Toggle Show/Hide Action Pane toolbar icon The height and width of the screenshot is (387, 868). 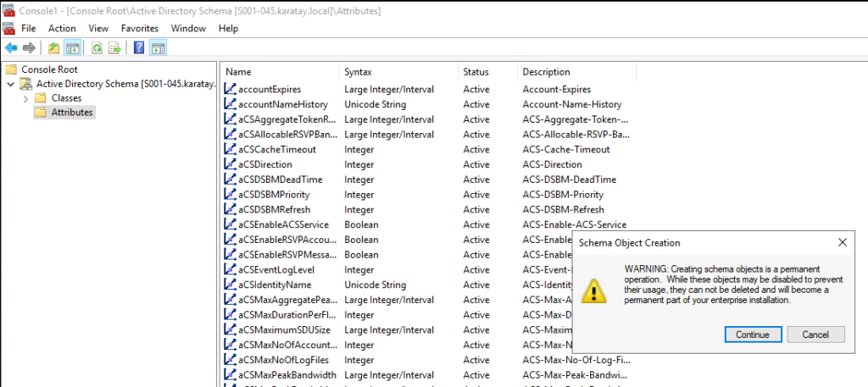pyautogui.click(x=158, y=48)
